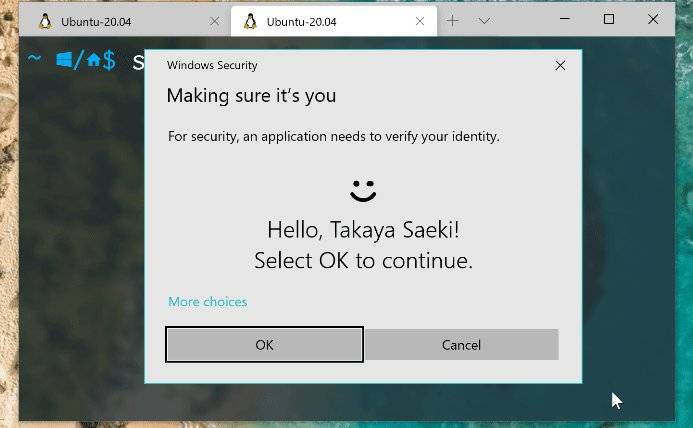Click the penguin icon on active tab
693x428 pixels.
[x=250, y=21]
